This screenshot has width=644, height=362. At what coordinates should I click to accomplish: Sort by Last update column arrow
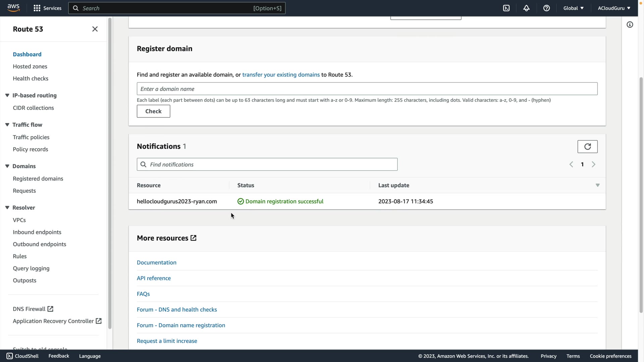tap(597, 185)
